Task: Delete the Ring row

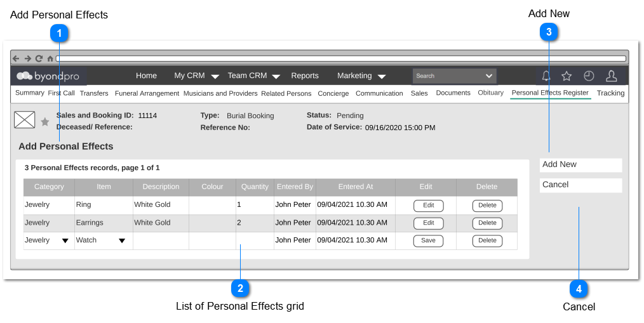Action: click(x=488, y=206)
